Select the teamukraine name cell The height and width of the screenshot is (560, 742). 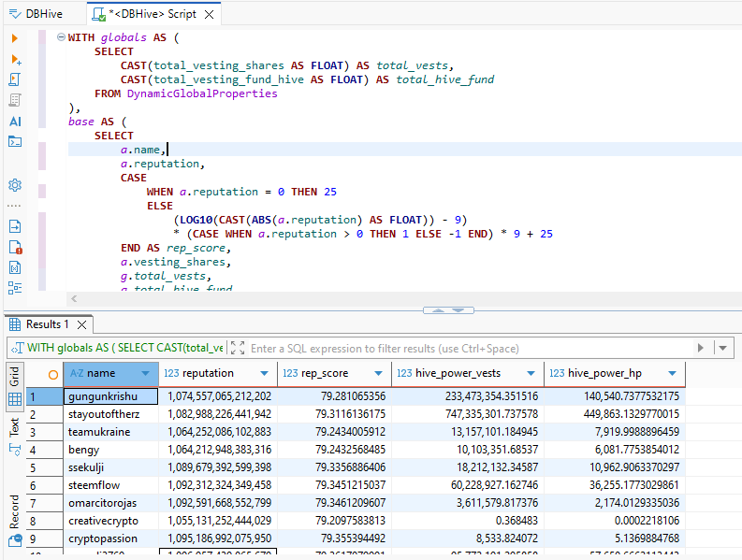(x=110, y=432)
